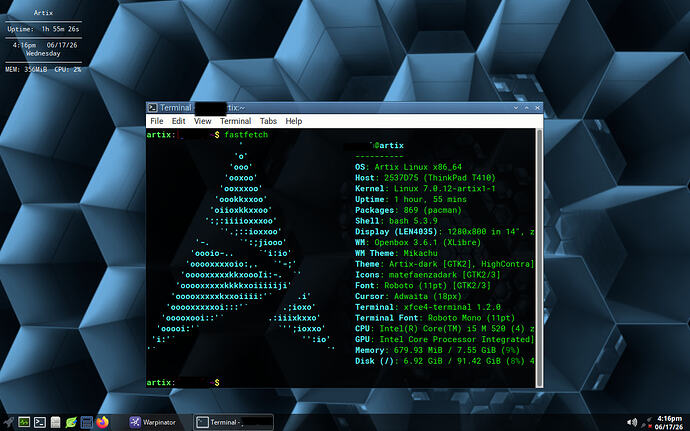This screenshot has width=690, height=431.
Task: Launch Firefox from the taskbar
Action: [103, 422]
